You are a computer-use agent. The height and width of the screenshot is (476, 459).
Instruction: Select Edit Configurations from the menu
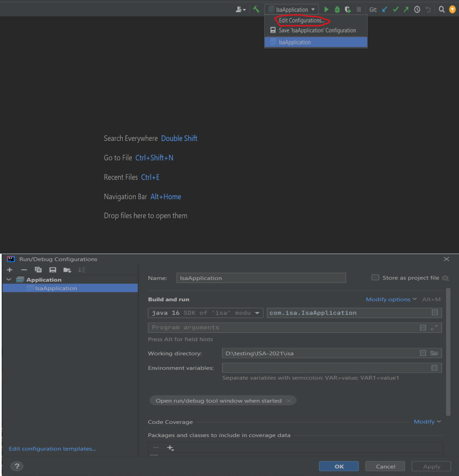(x=301, y=20)
